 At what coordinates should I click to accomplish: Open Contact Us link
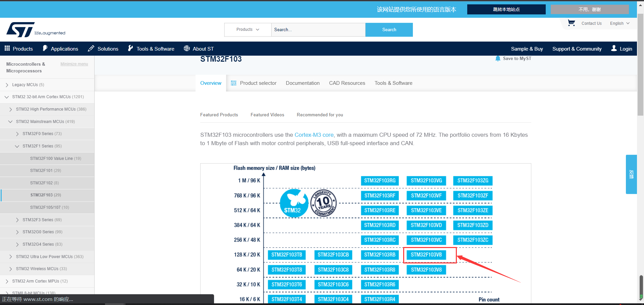tap(591, 23)
